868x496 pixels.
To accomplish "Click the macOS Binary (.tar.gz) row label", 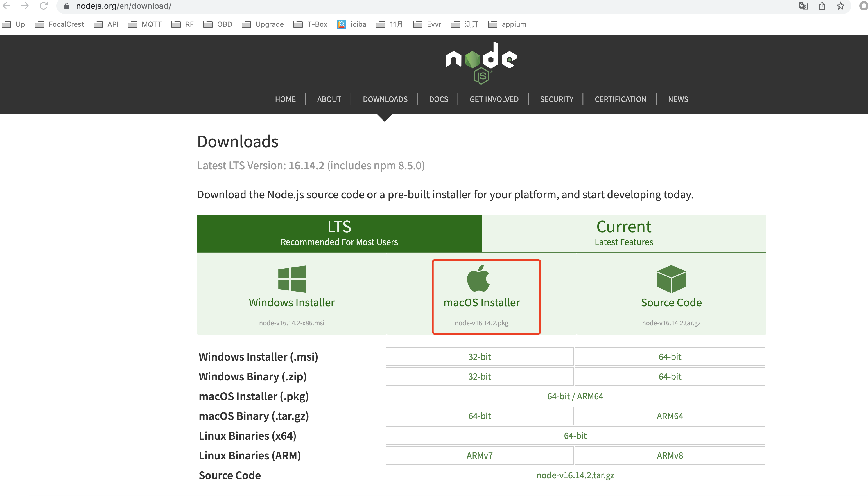I will 254,416.
